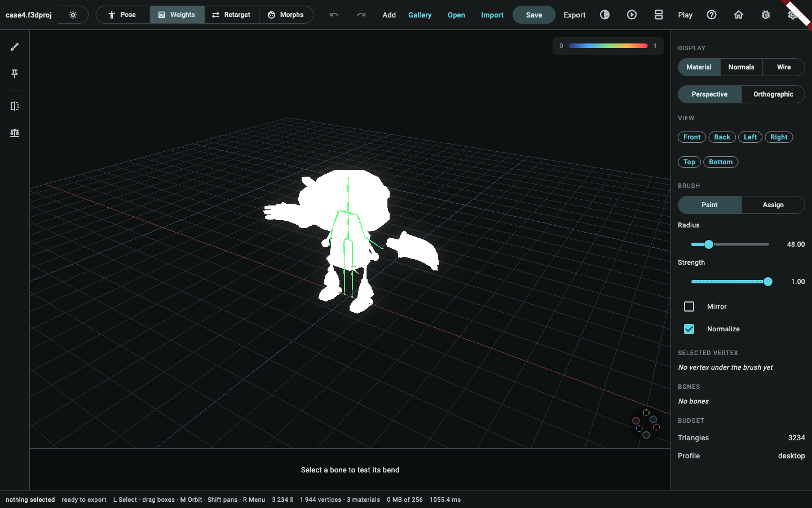The image size is (812, 508).
Task: Click the Triangles count 3234
Action: coord(796,438)
